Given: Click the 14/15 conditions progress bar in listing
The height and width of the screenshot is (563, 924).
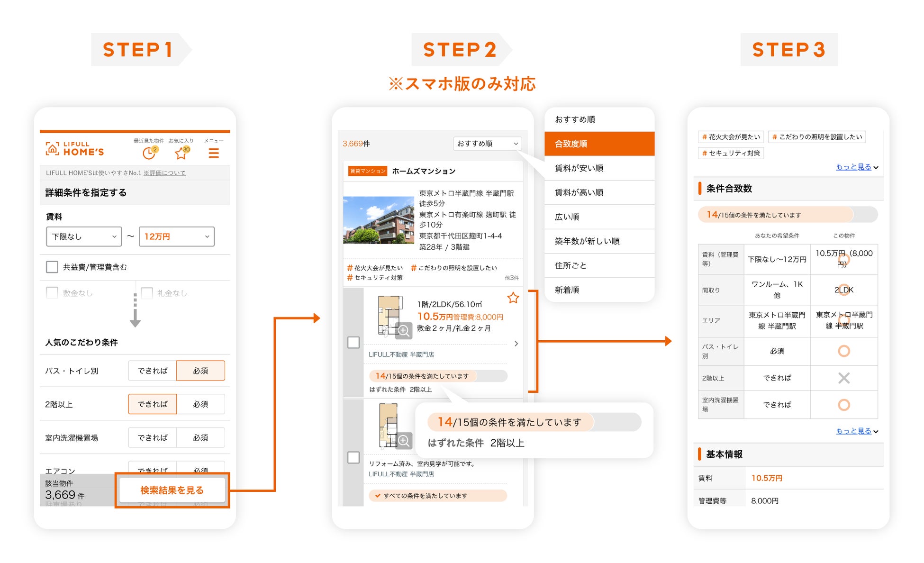Looking at the screenshot, I should tap(438, 376).
